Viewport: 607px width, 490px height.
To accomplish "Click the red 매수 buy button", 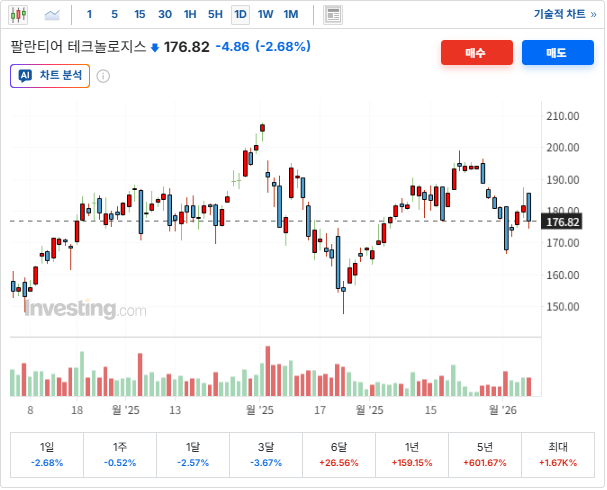I will point(477,53).
